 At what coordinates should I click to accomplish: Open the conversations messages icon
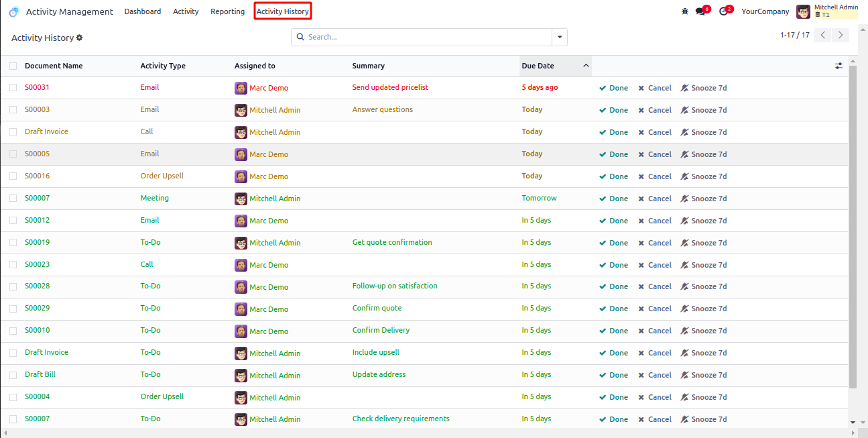[x=700, y=11]
